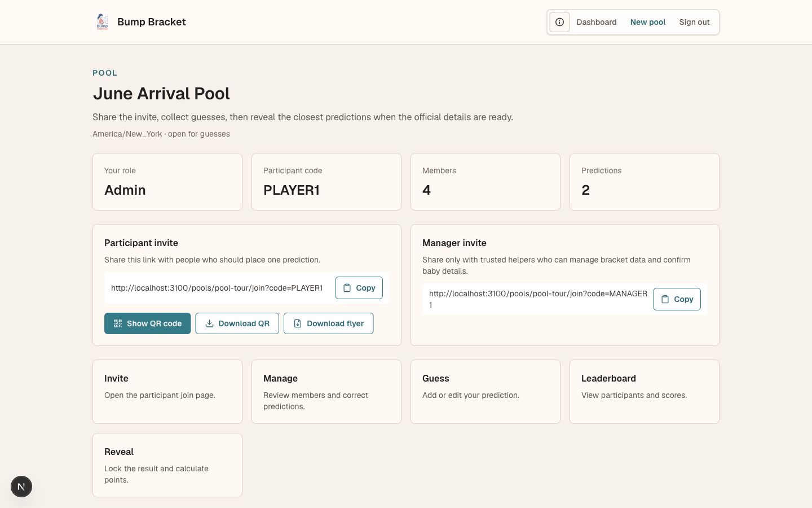Click 'View participants and scores.' text
Viewport: 812px width, 508px height.
point(634,395)
